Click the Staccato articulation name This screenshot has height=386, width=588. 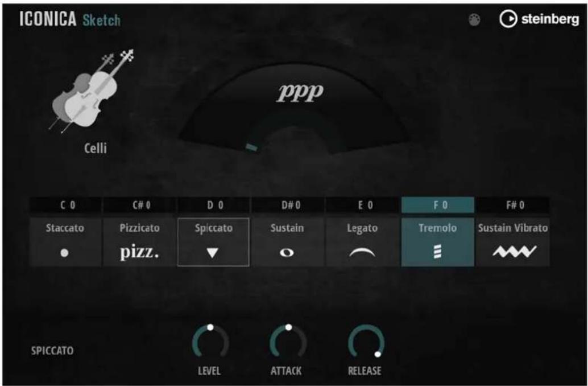coord(65,228)
